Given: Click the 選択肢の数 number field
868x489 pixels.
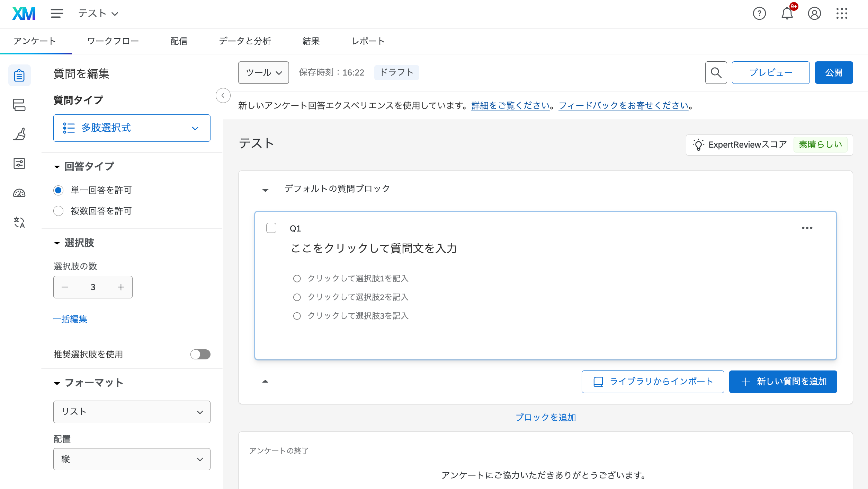Looking at the screenshot, I should (x=93, y=287).
